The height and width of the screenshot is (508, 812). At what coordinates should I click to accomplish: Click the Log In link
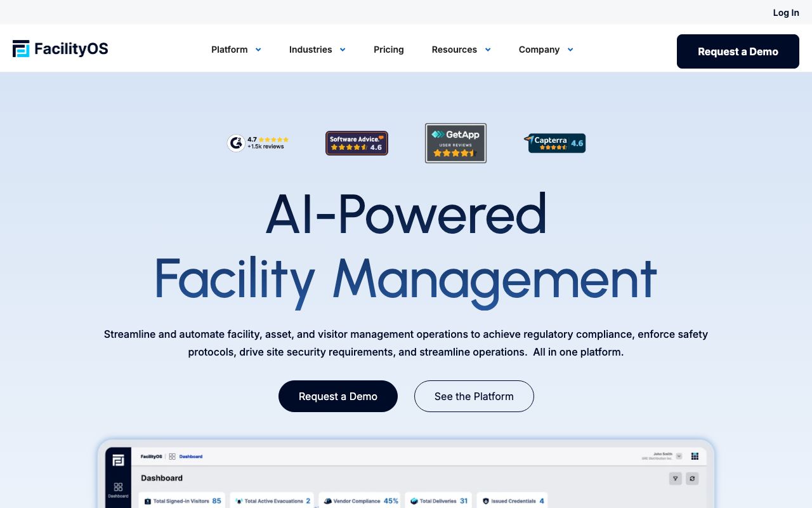pos(785,13)
